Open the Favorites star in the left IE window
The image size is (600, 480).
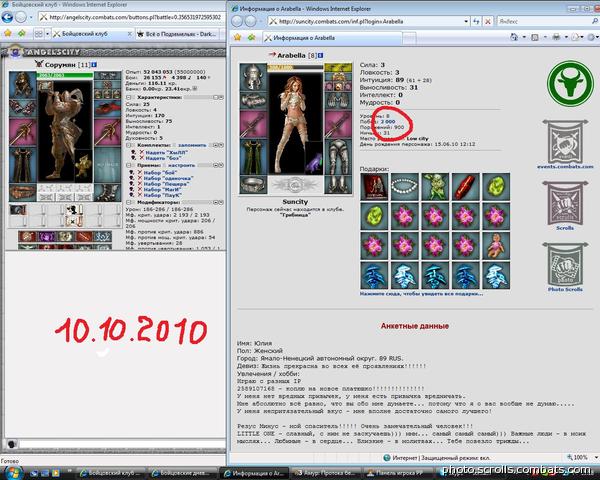click(x=8, y=34)
